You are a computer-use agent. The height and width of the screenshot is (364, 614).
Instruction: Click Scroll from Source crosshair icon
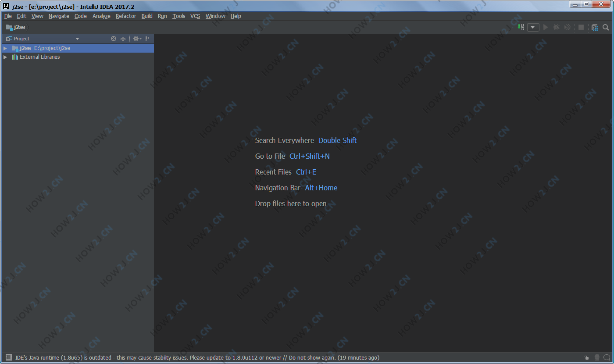click(114, 39)
